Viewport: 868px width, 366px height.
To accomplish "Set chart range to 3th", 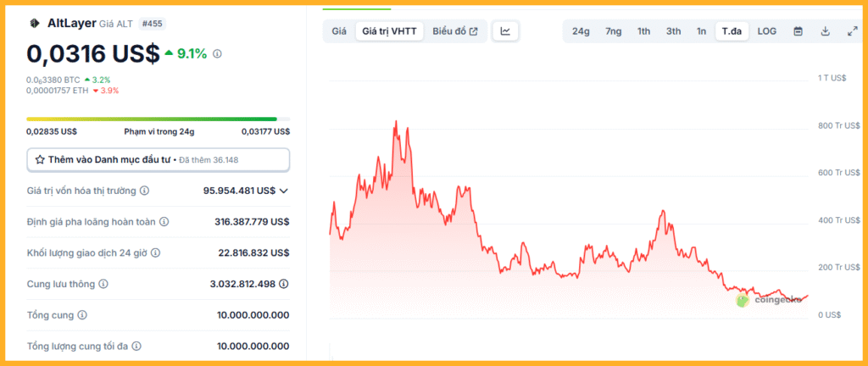I will (x=674, y=31).
